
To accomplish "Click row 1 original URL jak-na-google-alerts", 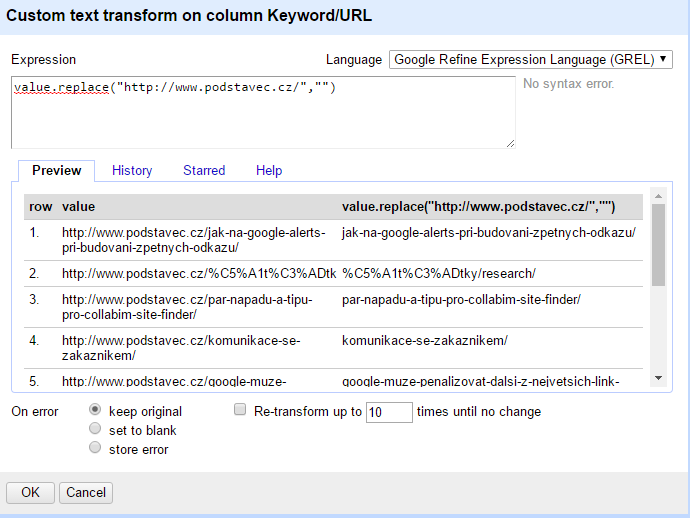I will (x=194, y=240).
